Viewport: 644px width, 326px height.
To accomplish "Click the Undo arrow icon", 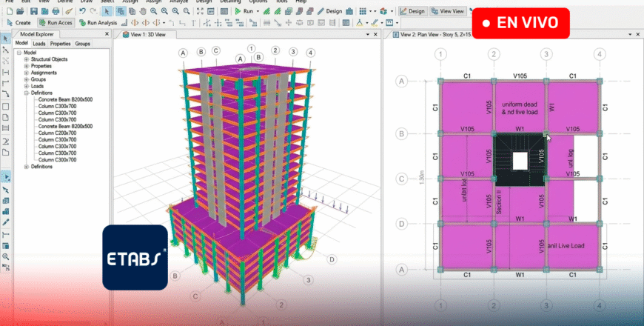I will click(x=81, y=12).
